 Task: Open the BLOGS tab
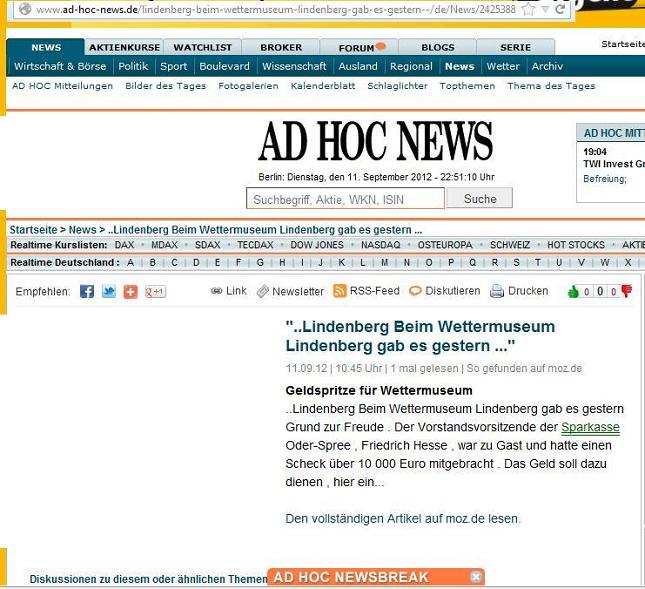coord(438,47)
